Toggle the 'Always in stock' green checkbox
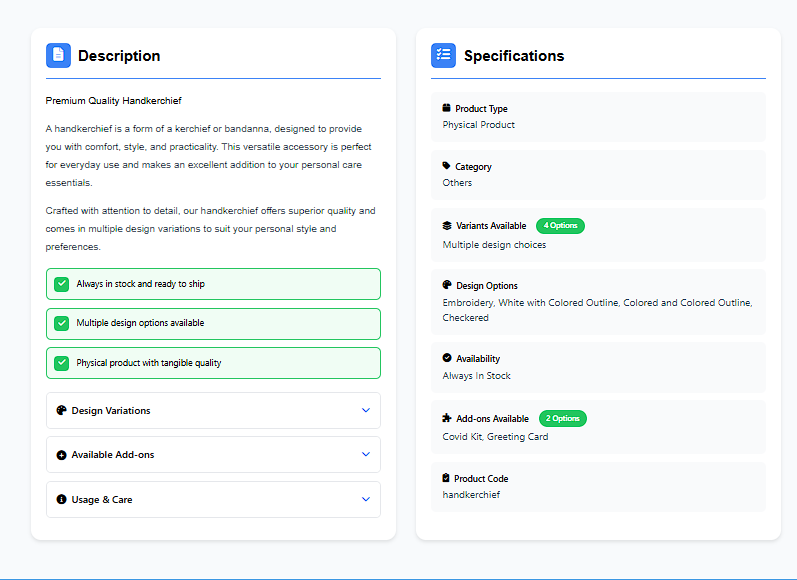 point(61,284)
